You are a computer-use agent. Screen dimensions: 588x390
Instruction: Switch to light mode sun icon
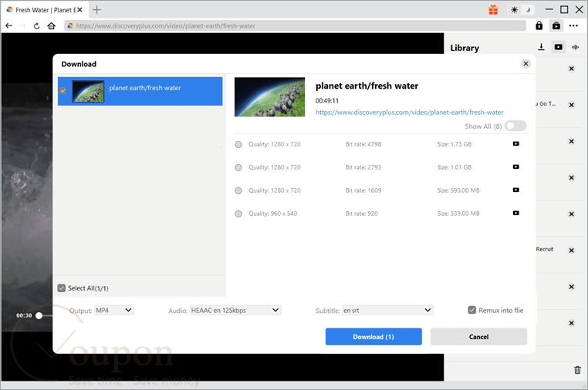(515, 10)
